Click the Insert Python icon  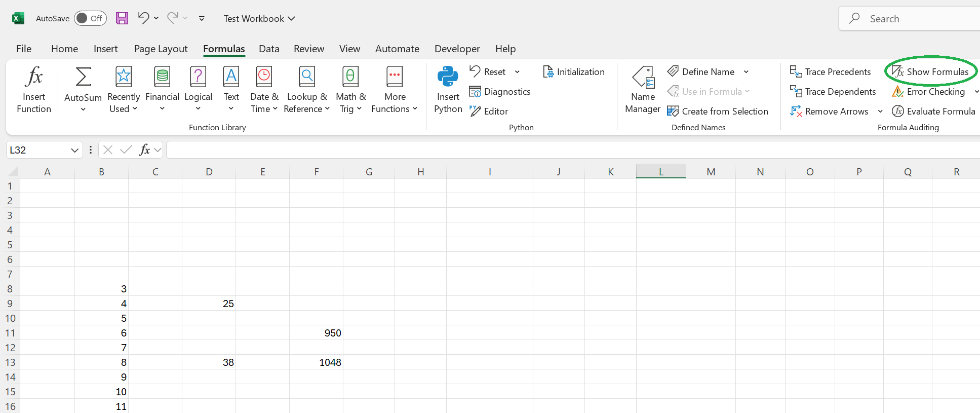(448, 77)
